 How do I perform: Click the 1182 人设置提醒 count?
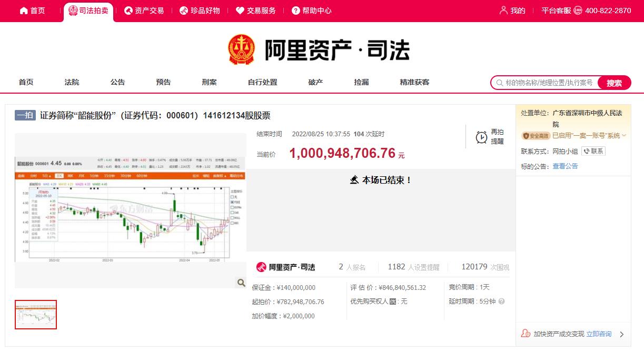click(413, 267)
